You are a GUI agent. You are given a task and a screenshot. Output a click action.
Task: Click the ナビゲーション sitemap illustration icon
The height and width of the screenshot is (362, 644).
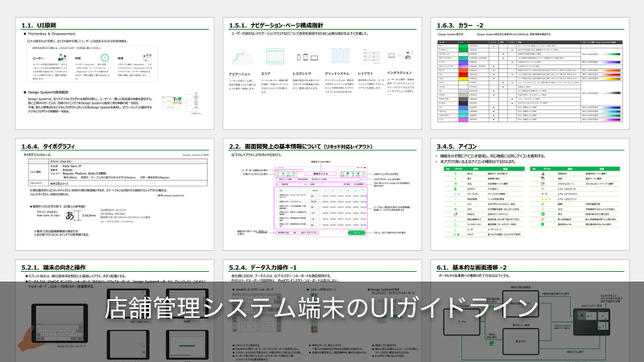(x=242, y=56)
